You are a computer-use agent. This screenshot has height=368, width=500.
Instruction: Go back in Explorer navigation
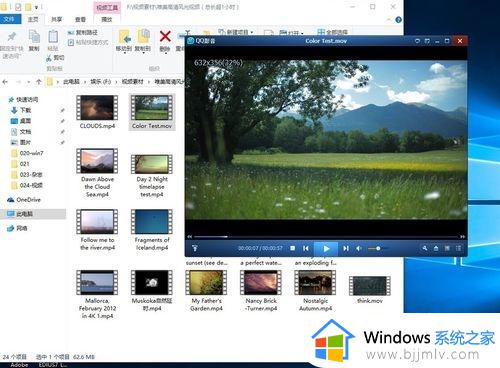tap(5, 82)
